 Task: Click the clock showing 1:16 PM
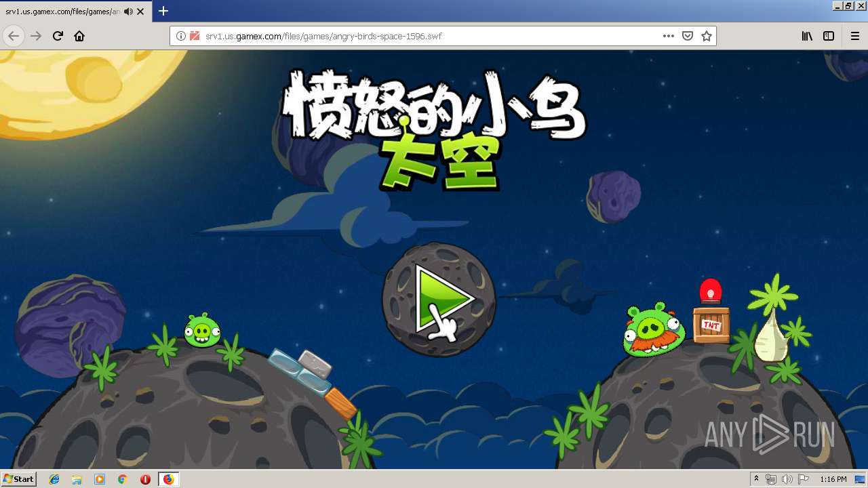coord(833,479)
